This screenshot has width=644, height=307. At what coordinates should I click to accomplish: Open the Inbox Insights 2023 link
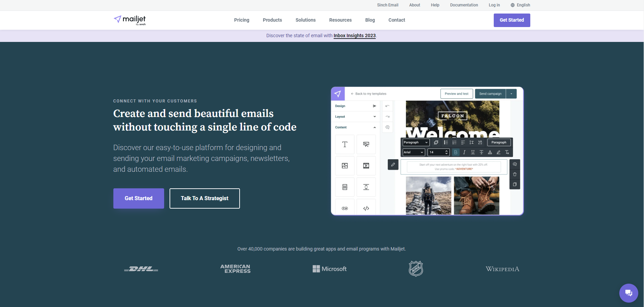[354, 36]
